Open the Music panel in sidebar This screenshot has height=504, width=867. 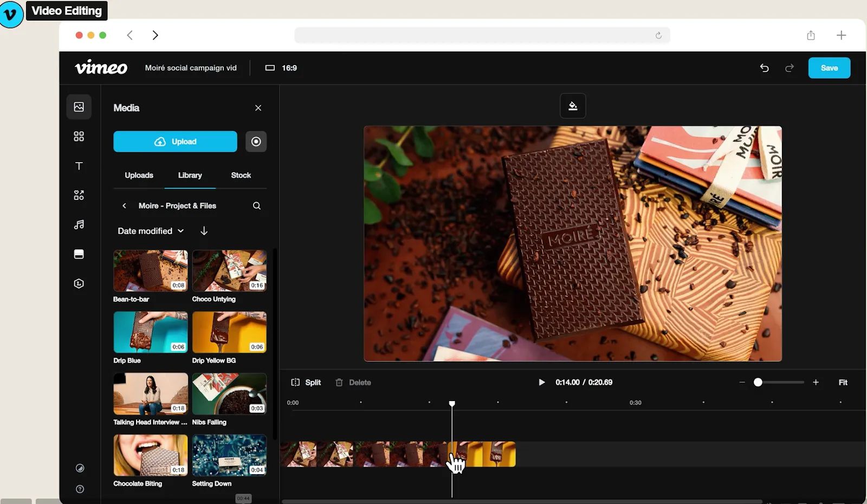click(79, 224)
